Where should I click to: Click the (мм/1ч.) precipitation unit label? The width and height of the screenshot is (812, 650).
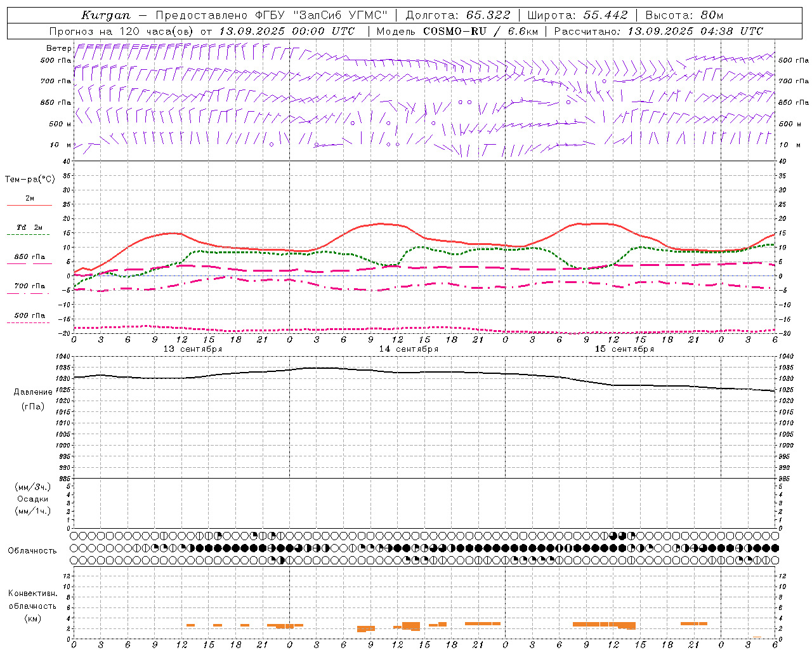(32, 511)
